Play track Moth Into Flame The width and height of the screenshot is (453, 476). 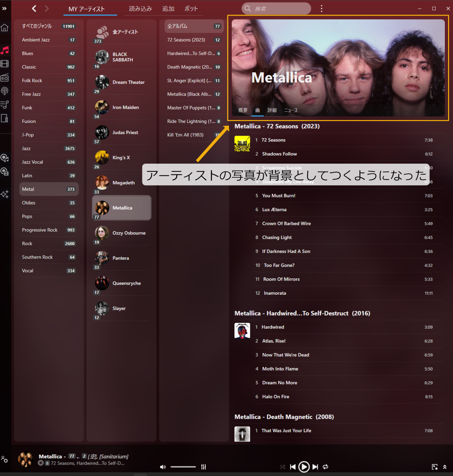pyautogui.click(x=349, y=369)
